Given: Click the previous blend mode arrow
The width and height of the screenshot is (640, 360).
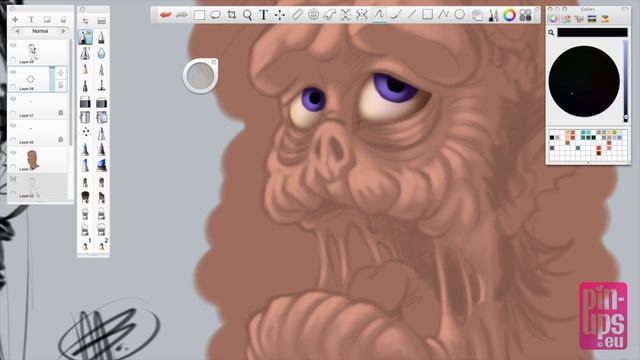Looking at the screenshot, I should pyautogui.click(x=17, y=31).
